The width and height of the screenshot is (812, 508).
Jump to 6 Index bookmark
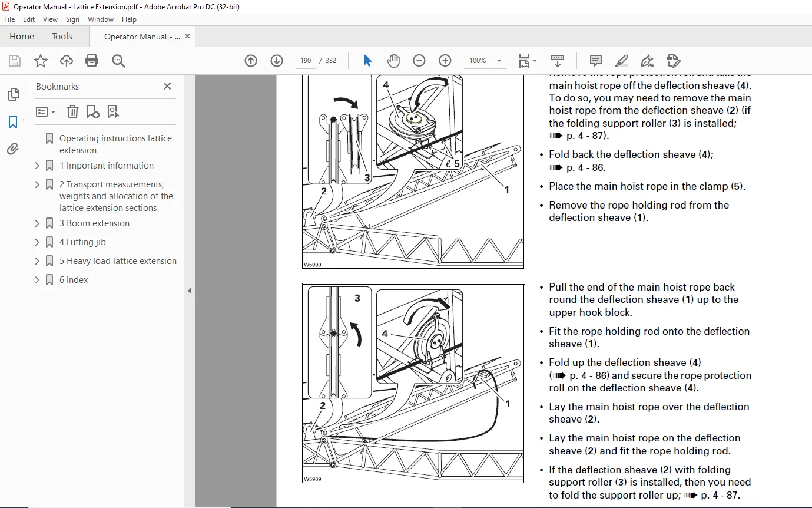[74, 280]
